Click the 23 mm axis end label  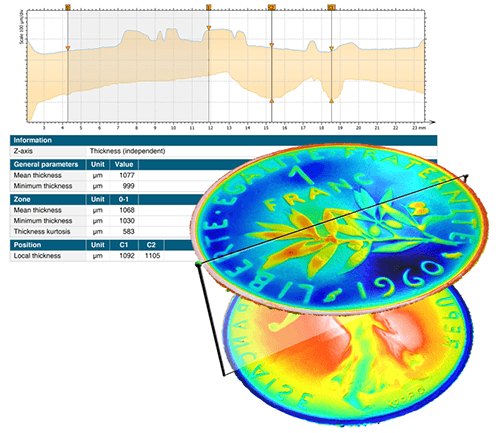click(x=419, y=128)
